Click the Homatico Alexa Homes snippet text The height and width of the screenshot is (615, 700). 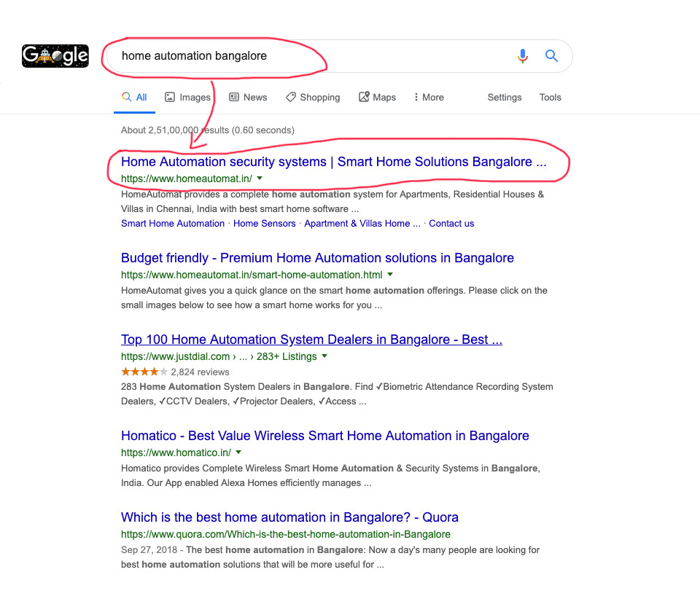click(x=330, y=475)
